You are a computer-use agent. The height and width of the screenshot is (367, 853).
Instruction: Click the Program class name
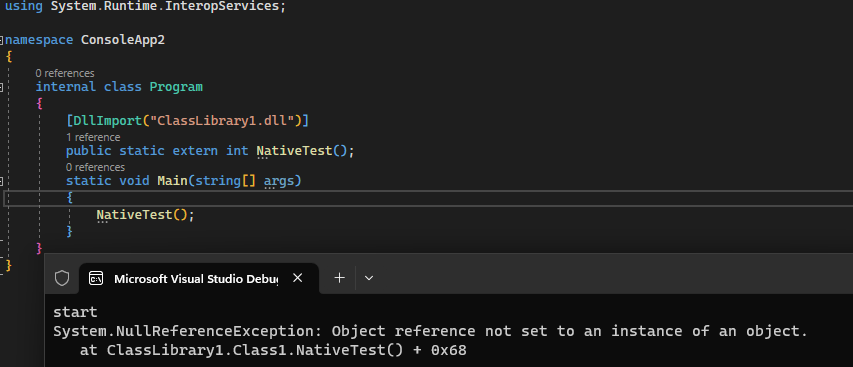(x=176, y=87)
